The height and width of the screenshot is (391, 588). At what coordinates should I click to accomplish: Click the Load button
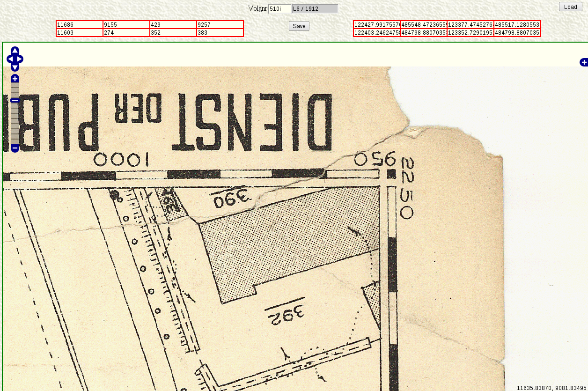point(571,7)
